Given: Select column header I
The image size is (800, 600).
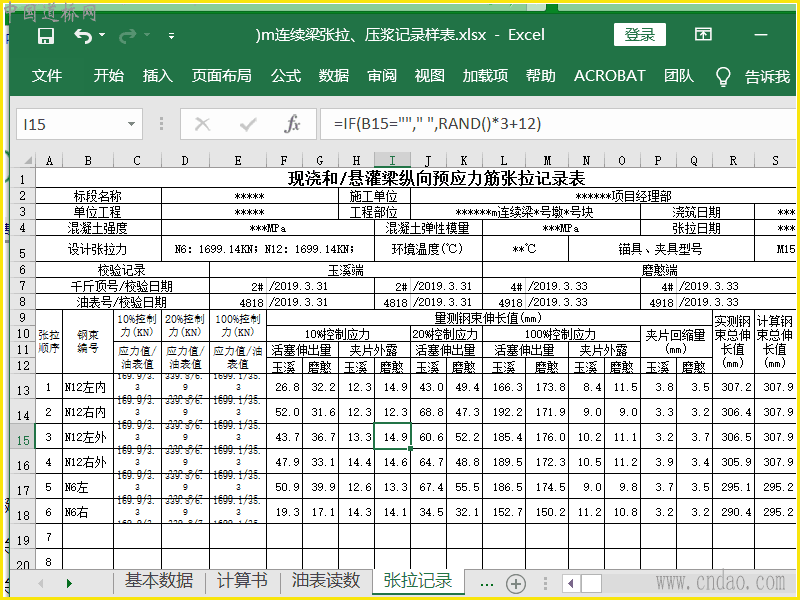Looking at the screenshot, I should click(392, 160).
